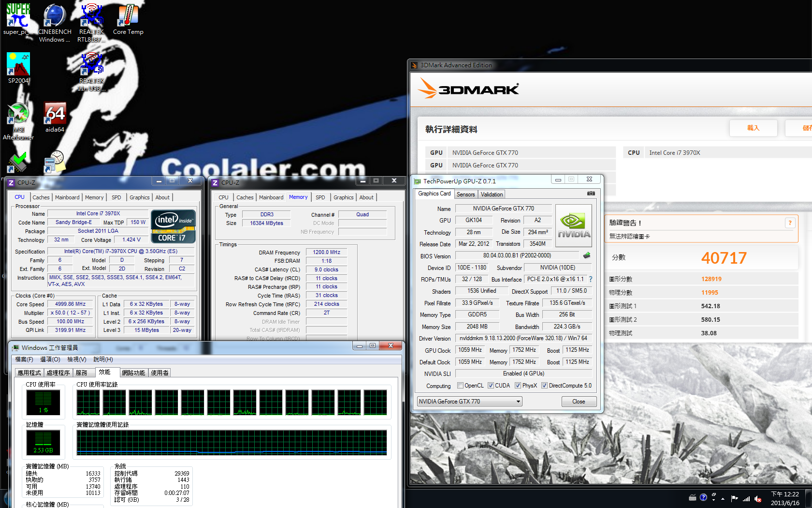This screenshot has height=508, width=812.
Task: Open 使用者 tab in Task Manager
Action: tap(159, 373)
